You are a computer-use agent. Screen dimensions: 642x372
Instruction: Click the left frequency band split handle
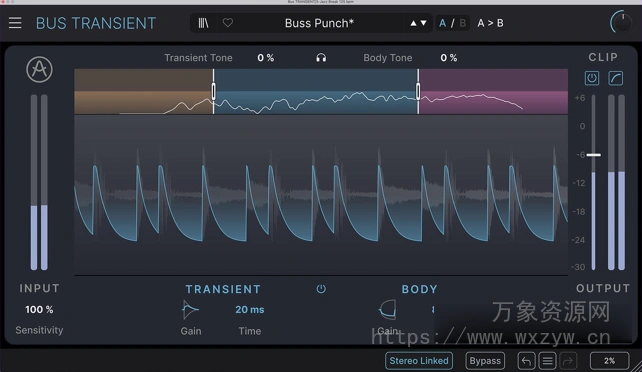click(213, 91)
